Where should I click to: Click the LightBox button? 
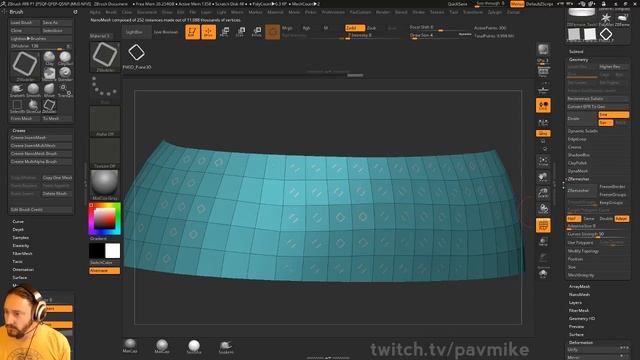point(136,32)
